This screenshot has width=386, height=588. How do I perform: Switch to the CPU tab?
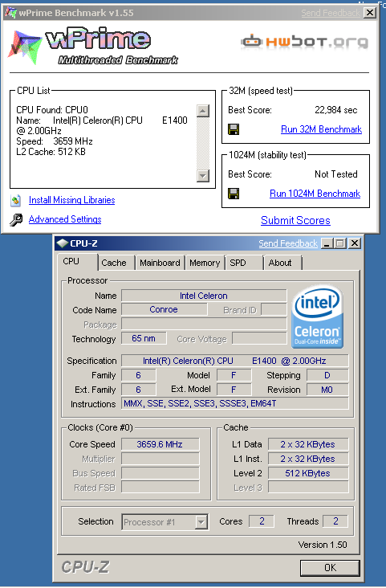tap(77, 261)
